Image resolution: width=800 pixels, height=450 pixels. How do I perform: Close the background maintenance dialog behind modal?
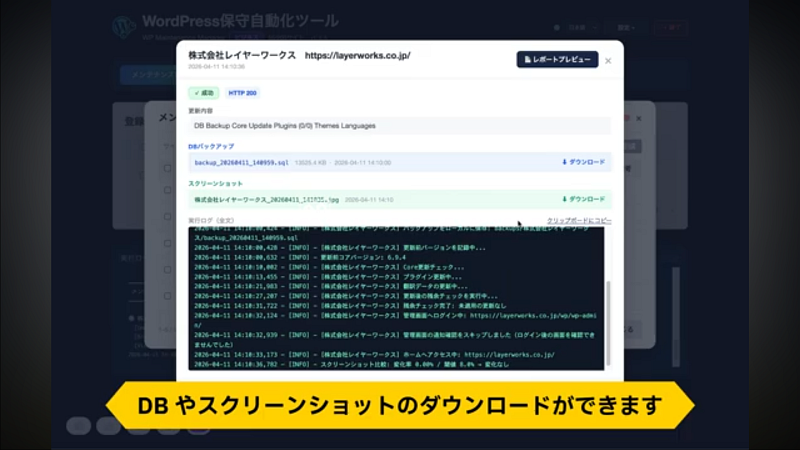[x=639, y=118]
